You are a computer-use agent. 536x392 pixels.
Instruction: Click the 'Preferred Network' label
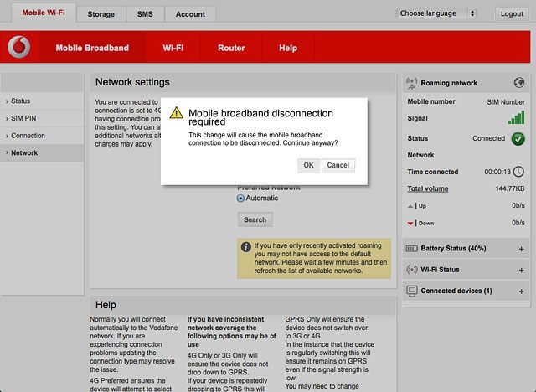pos(269,188)
